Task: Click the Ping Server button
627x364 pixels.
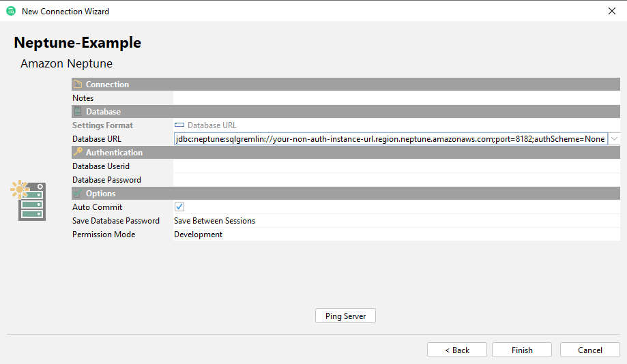Action: [345, 316]
